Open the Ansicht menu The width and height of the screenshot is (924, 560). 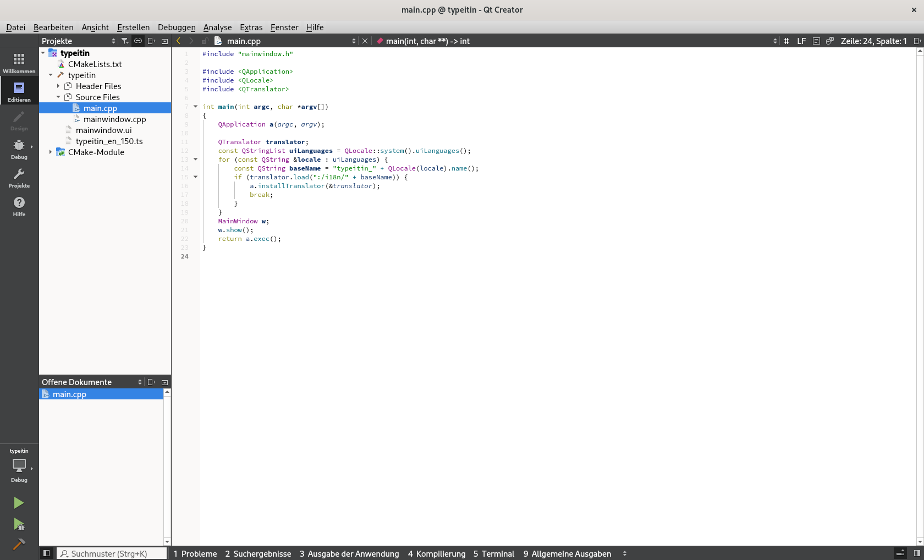[95, 27]
